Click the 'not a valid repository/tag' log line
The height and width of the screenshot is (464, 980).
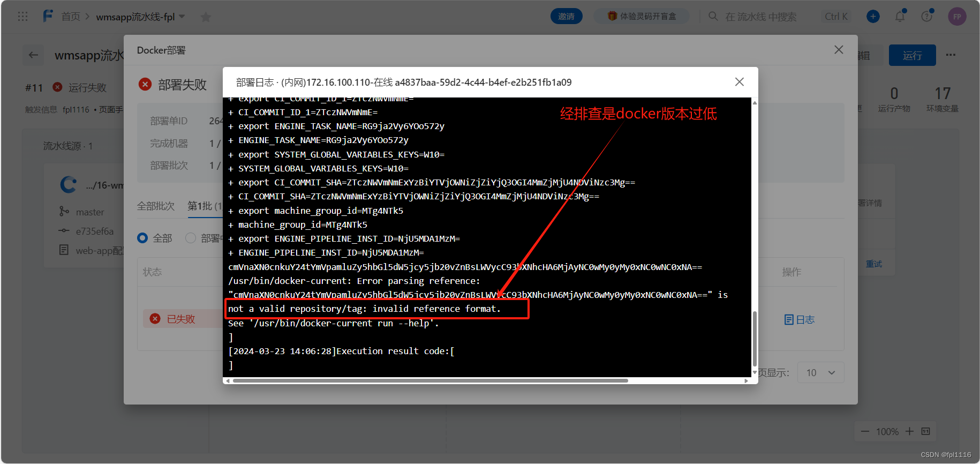[x=364, y=309]
